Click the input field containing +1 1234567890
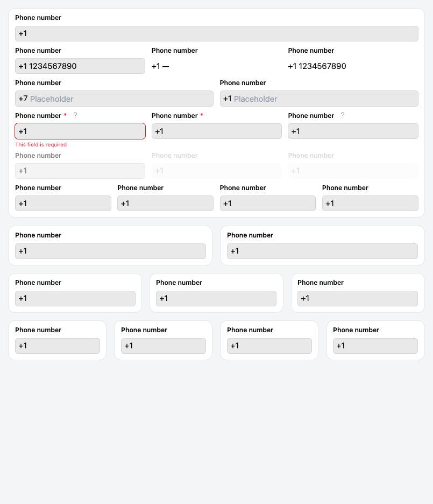This screenshot has width=433, height=504. click(x=80, y=66)
